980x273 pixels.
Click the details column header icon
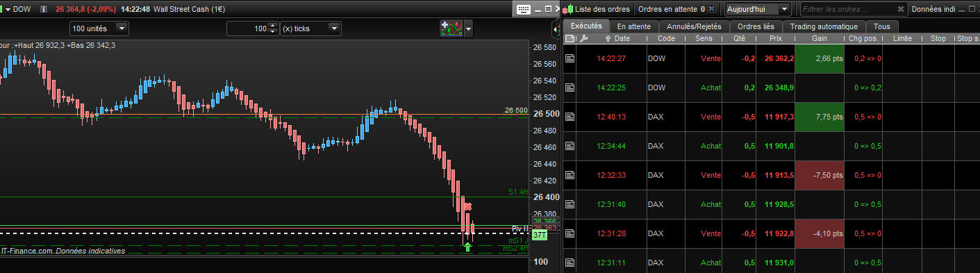570,38
